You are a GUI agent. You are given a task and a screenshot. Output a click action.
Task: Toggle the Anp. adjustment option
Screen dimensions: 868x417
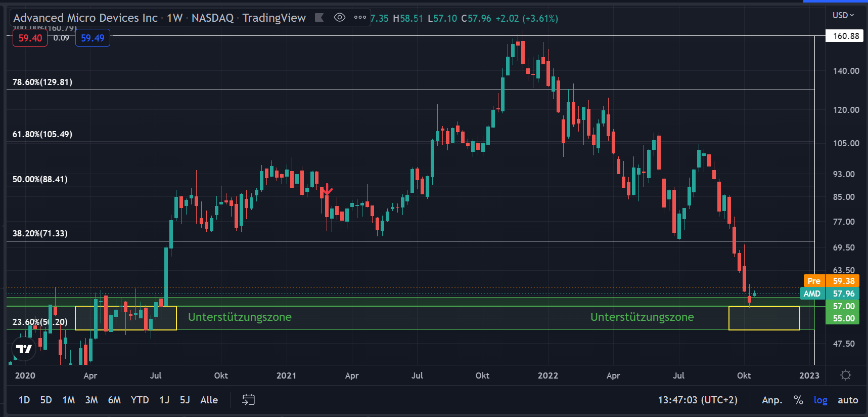coord(772,400)
